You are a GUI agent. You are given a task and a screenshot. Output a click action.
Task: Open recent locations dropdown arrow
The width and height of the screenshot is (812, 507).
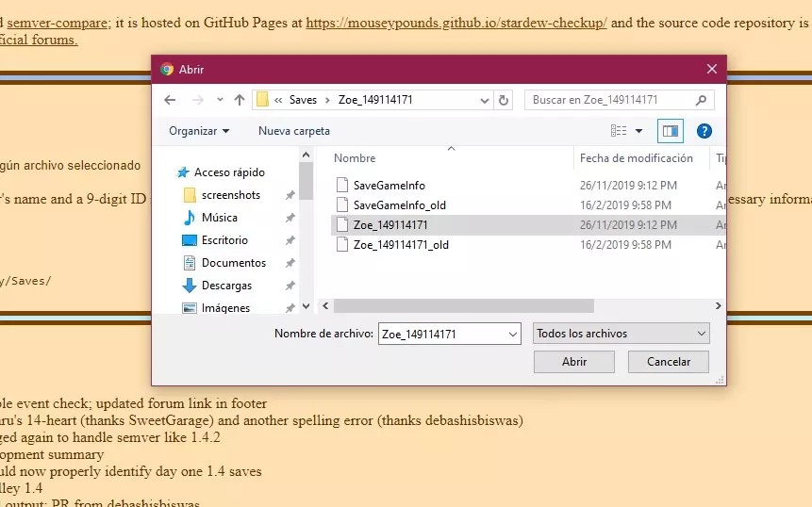point(220,100)
